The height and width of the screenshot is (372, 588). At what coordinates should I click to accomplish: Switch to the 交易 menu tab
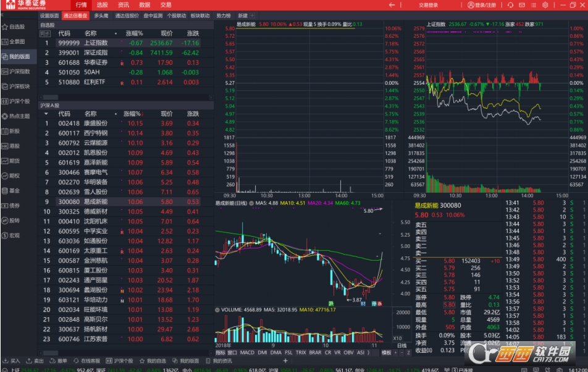[x=166, y=5]
